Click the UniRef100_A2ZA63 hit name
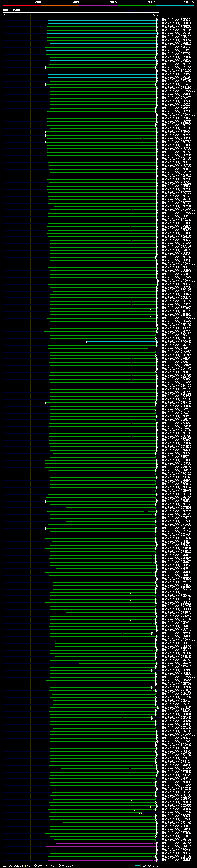Viewport: 197px width, 868px height. [177, 440]
